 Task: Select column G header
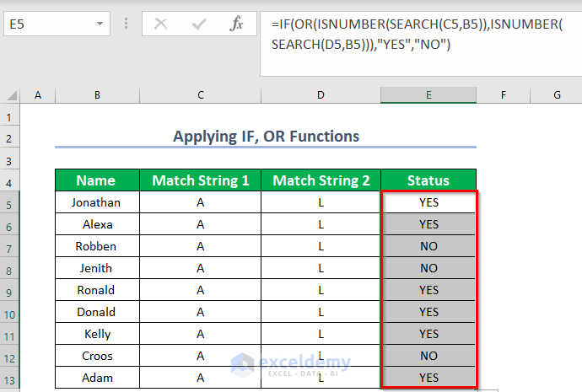(558, 96)
